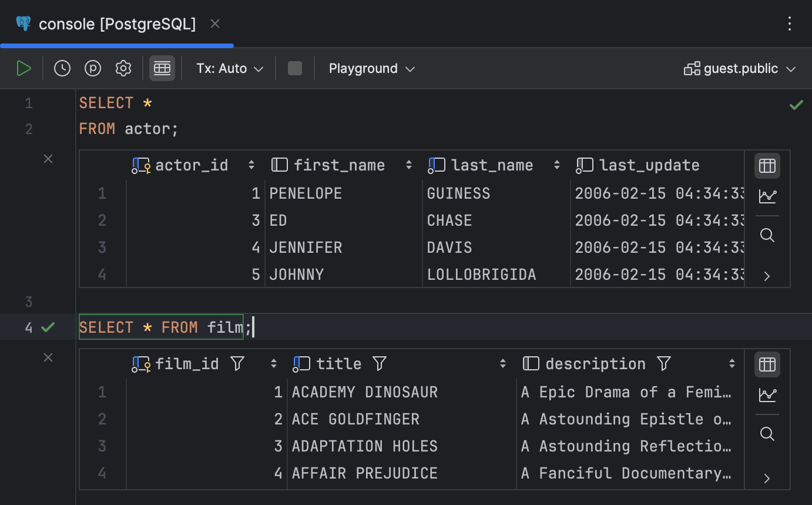Open search in actor results via magnifier
The height and width of the screenshot is (505, 812).
(767, 235)
